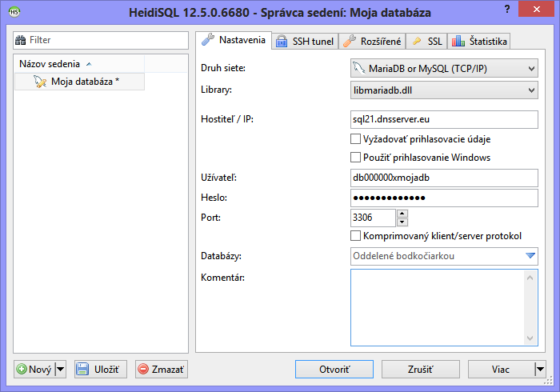Click the question mark help button
This screenshot has width=560, height=392.
click(x=506, y=8)
